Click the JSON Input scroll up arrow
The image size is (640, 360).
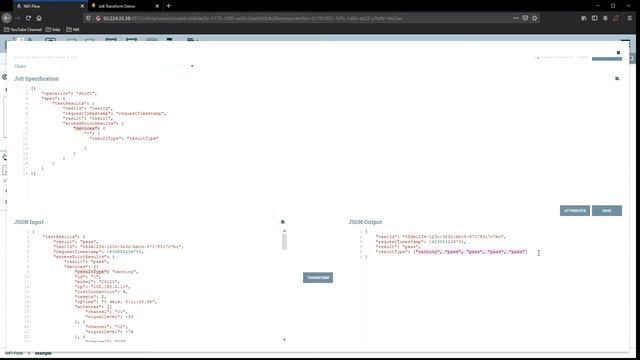click(x=284, y=231)
